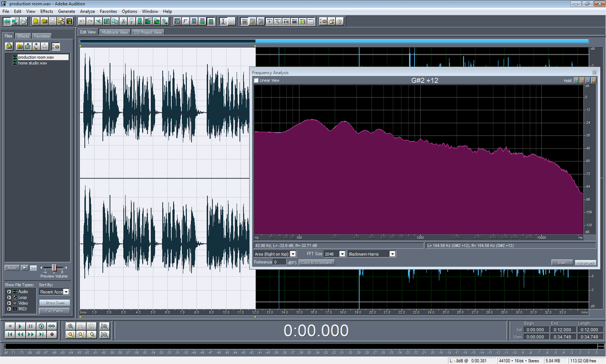Toggle Hold button 2 in Frequency Analysis
Viewport: 606px width, 364px height.
point(582,80)
